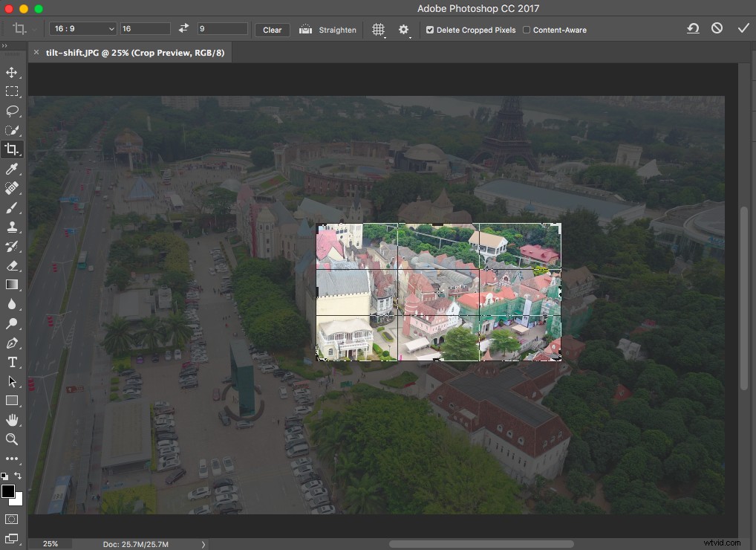Toggle the crop overlay grid options
This screenshot has width=756, height=550.
(x=378, y=29)
